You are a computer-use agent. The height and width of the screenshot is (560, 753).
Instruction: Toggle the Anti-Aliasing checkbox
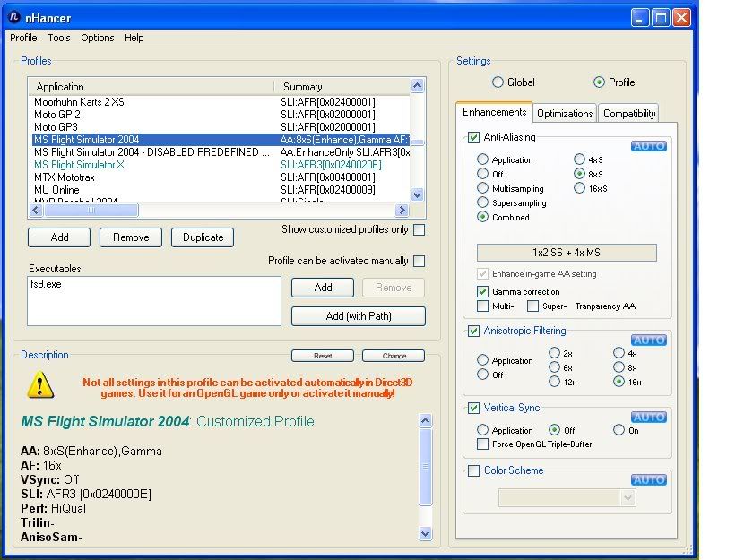[x=473, y=137]
